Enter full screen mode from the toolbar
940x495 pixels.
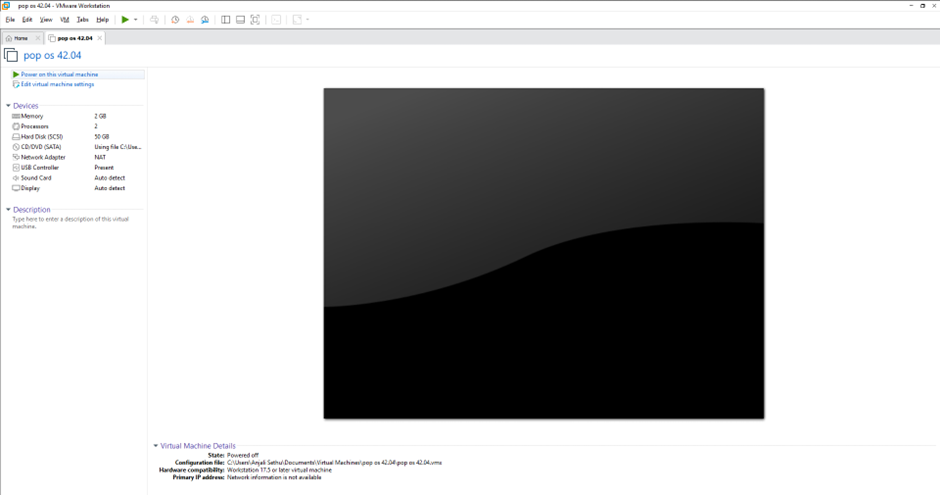(x=255, y=19)
